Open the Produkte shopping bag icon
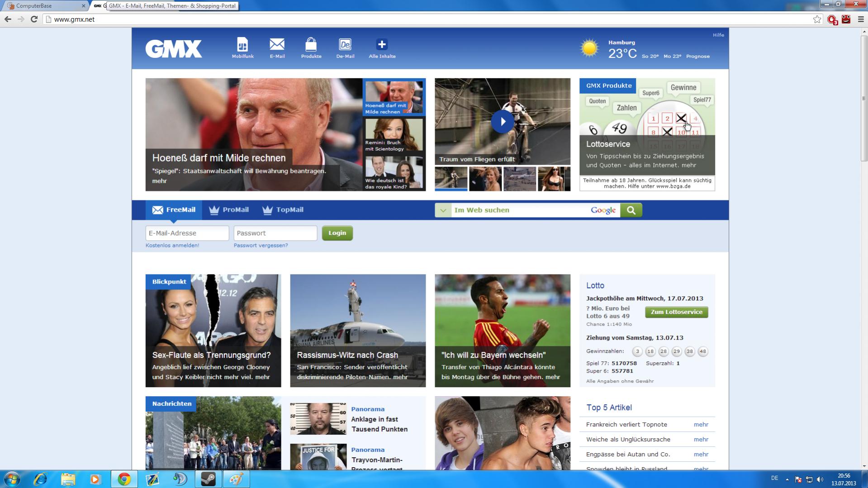 [x=311, y=47]
